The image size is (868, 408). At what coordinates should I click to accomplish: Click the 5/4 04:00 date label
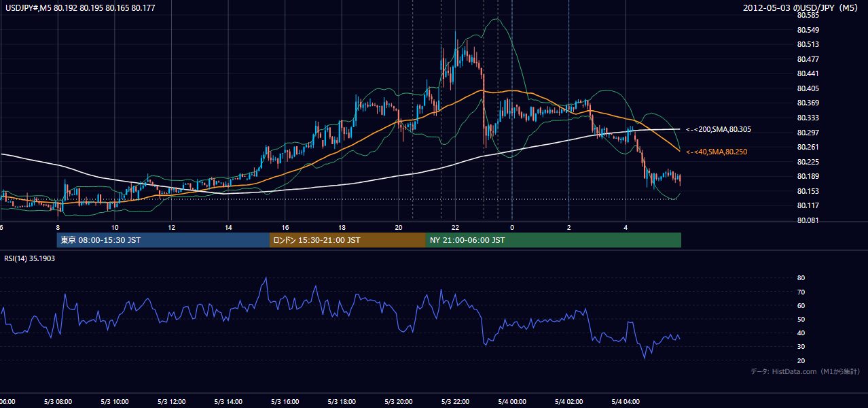click(625, 401)
